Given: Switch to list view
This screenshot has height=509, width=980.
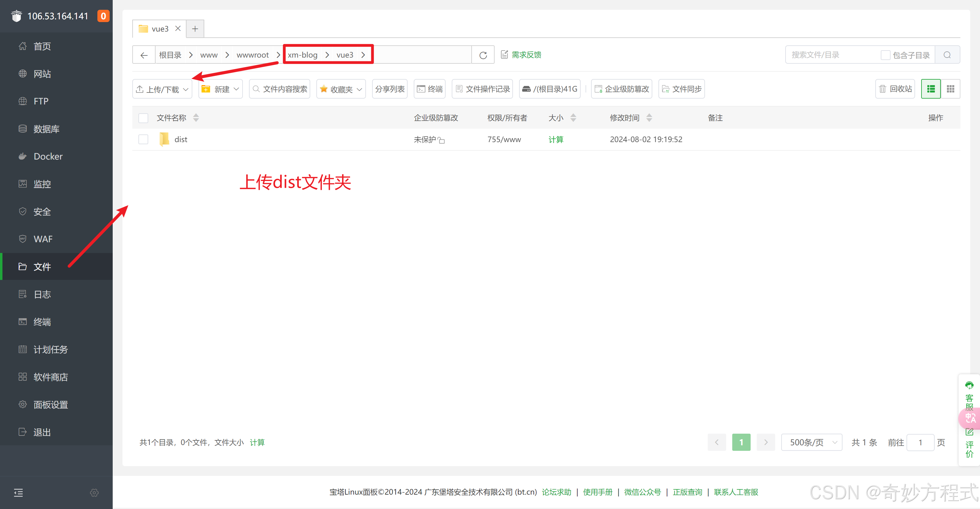Looking at the screenshot, I should [931, 89].
